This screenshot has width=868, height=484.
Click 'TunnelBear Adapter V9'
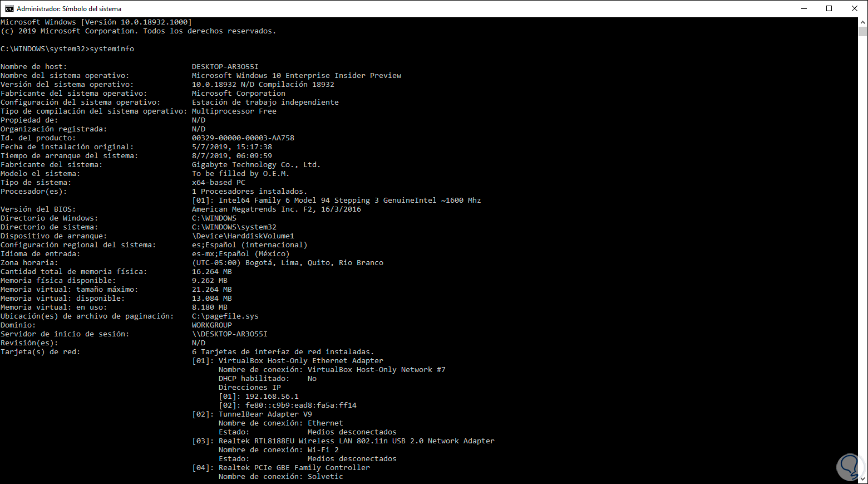265,414
